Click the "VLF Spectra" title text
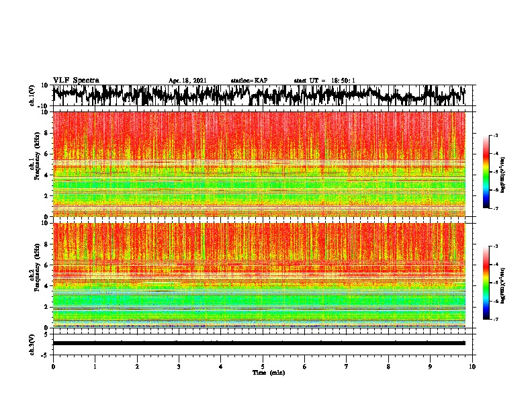The image size is (532, 411). pyautogui.click(x=76, y=81)
